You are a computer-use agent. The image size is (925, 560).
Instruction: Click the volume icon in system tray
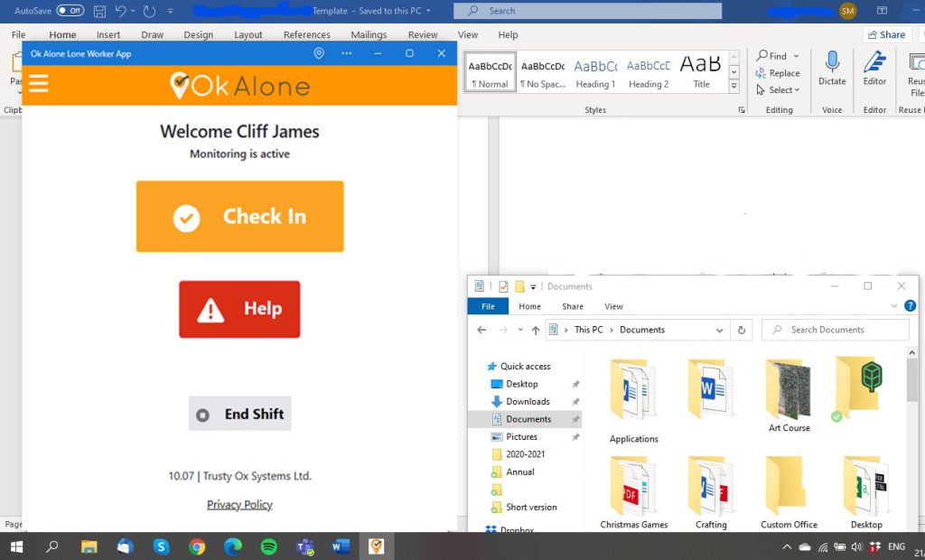click(856, 547)
